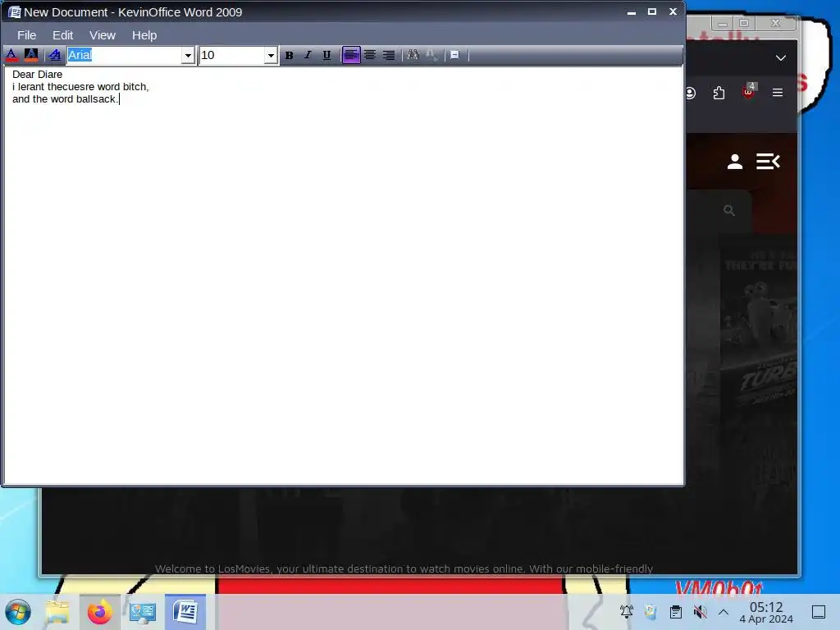This screenshot has height=630, width=840.
Task: Expand the font name dropdown
Action: click(x=188, y=55)
